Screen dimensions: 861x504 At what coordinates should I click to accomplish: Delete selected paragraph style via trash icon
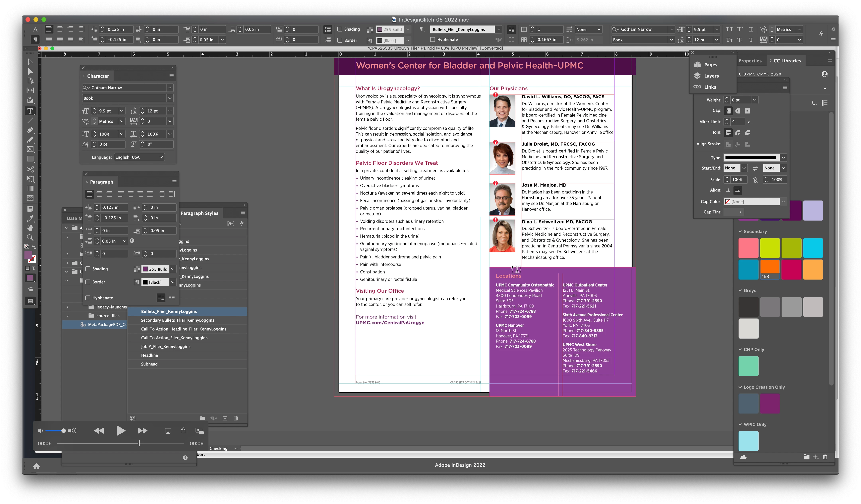pyautogui.click(x=236, y=418)
